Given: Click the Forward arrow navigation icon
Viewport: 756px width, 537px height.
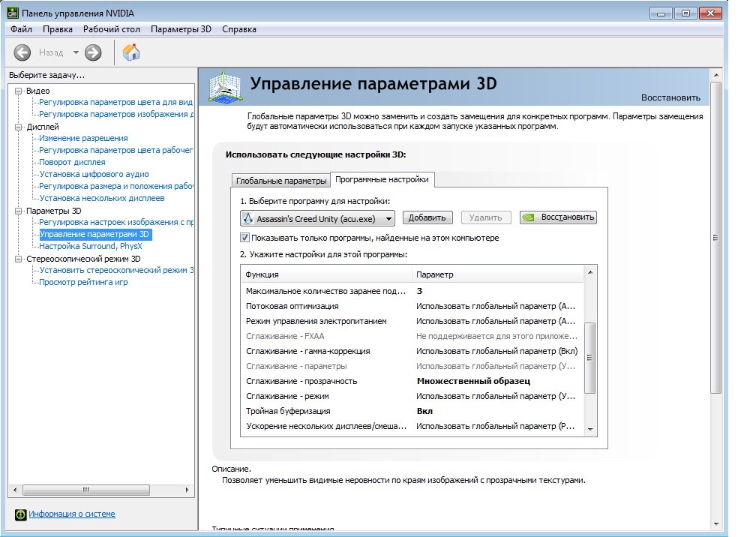Looking at the screenshot, I should click(93, 52).
